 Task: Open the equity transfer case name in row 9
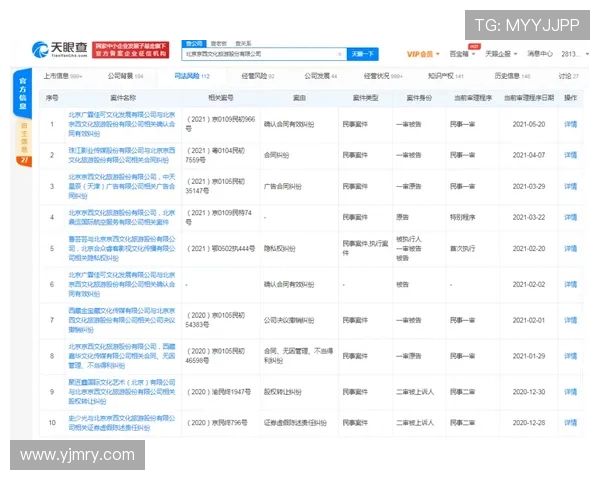click(x=122, y=392)
